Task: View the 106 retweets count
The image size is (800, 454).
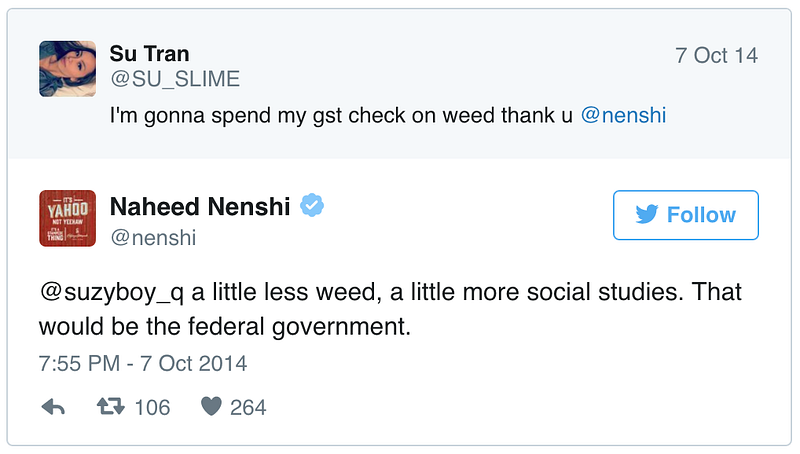Action: 152,407
